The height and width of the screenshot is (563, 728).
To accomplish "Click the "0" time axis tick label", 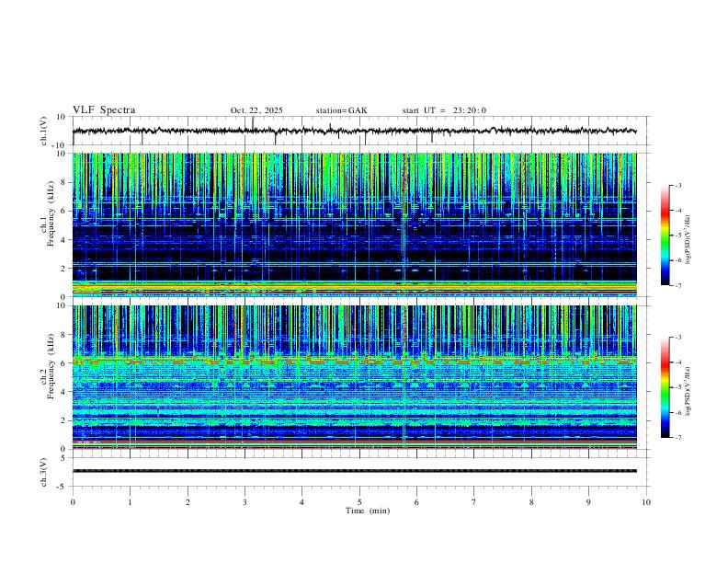I will (x=73, y=502).
